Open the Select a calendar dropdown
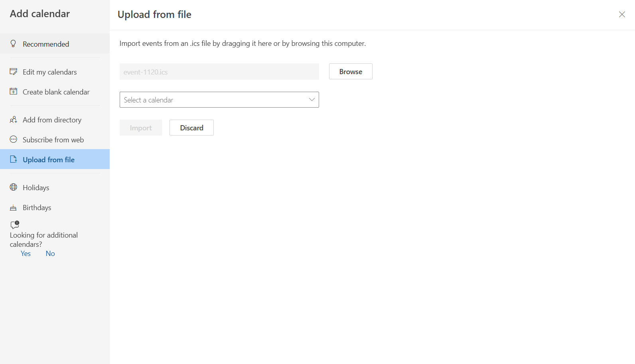This screenshot has width=635, height=364. [219, 100]
